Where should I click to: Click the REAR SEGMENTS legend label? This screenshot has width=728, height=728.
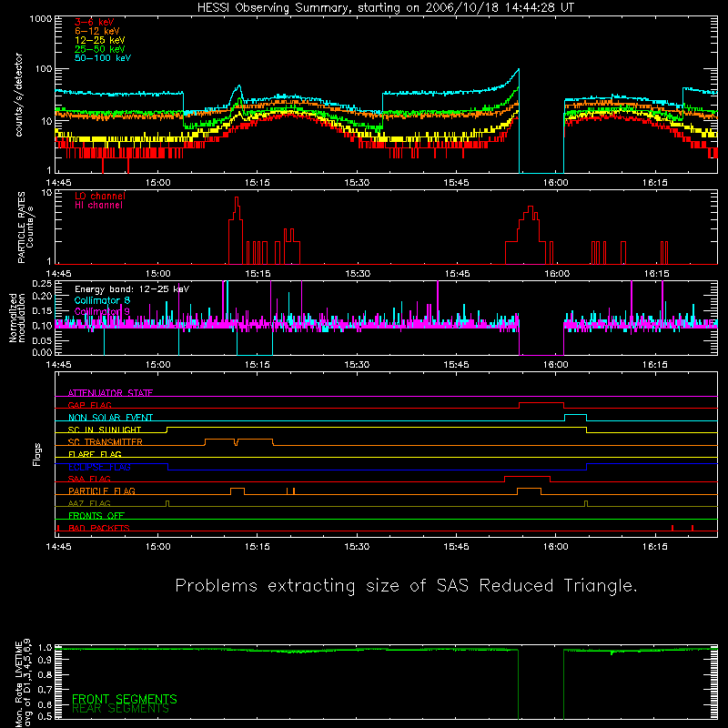click(121, 709)
